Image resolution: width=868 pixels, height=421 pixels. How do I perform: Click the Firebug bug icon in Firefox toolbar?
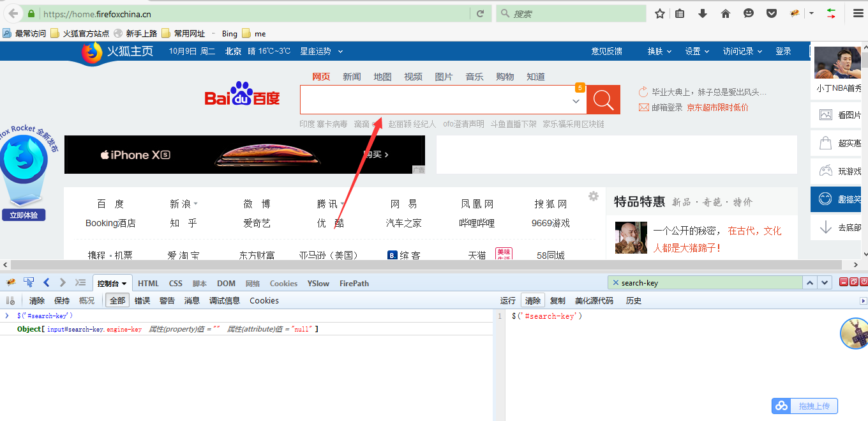tap(795, 13)
